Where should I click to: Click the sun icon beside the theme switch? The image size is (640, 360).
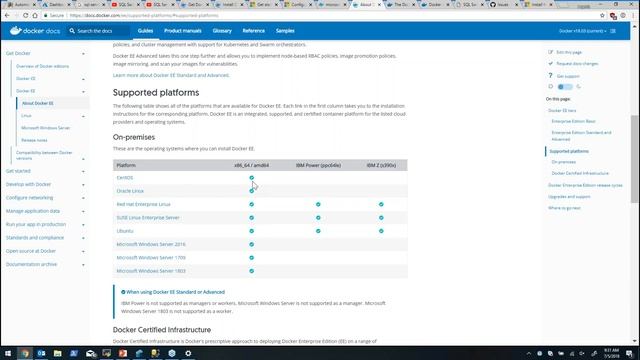(551, 87)
